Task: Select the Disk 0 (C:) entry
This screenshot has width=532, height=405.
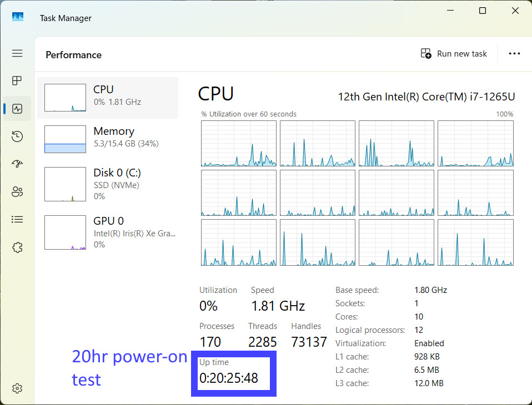Action: (108, 184)
